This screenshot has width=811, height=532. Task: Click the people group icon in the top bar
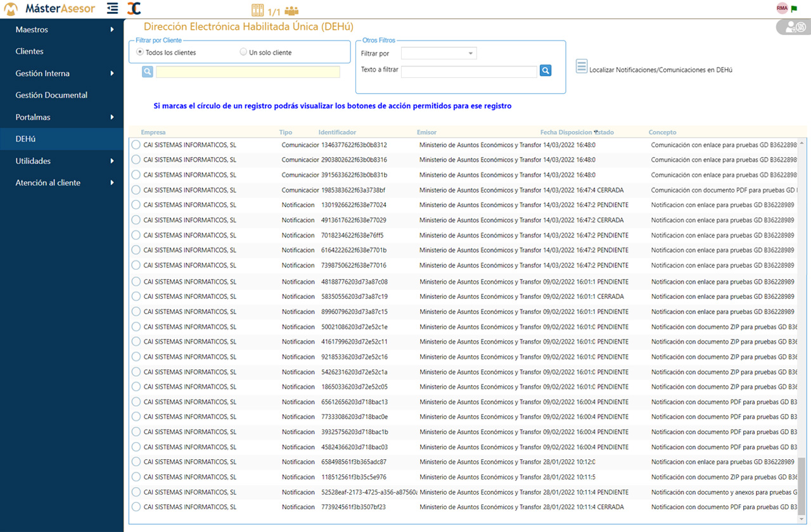[291, 11]
